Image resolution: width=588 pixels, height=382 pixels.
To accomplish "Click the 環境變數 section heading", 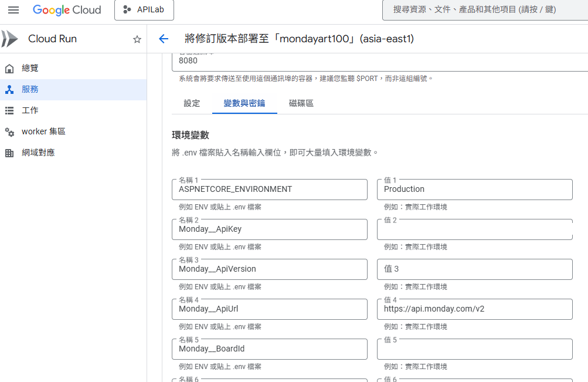I will (191, 135).
